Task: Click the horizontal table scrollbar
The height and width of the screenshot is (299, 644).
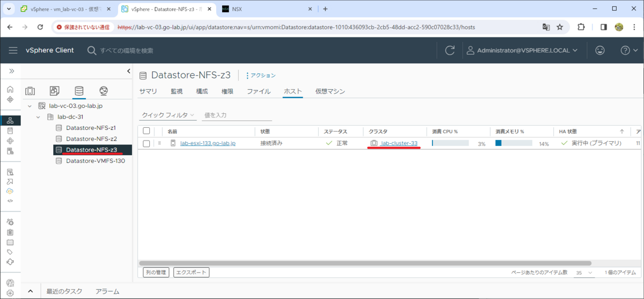Action: point(365,264)
